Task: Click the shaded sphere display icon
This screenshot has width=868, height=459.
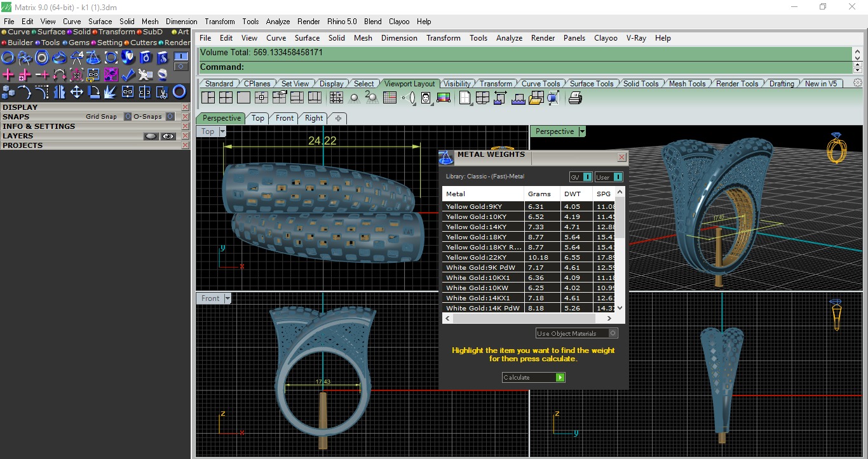Action: click(x=355, y=98)
